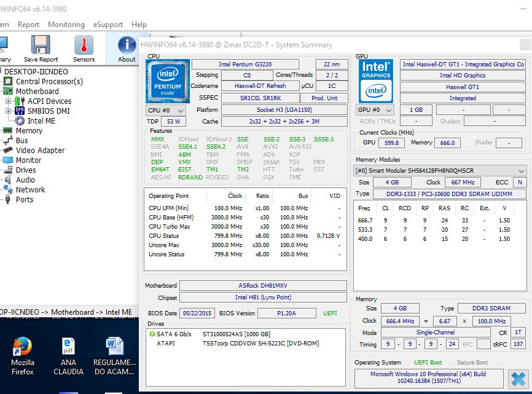Image resolution: width=532 pixels, height=394 pixels.
Task: Click the ST31000524AS drive entry
Action: [237, 334]
